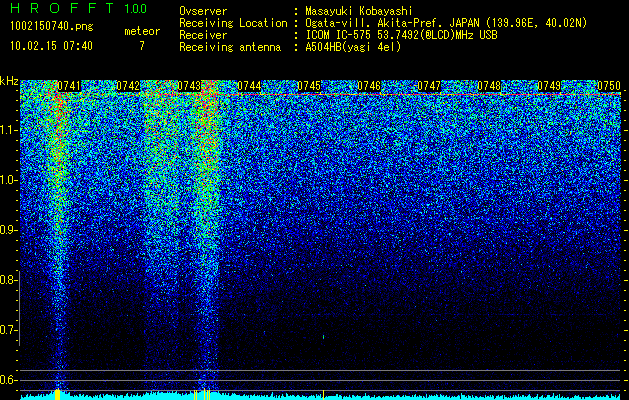
Task: Click the 'Receiving antenna' field label
Action: point(230,47)
